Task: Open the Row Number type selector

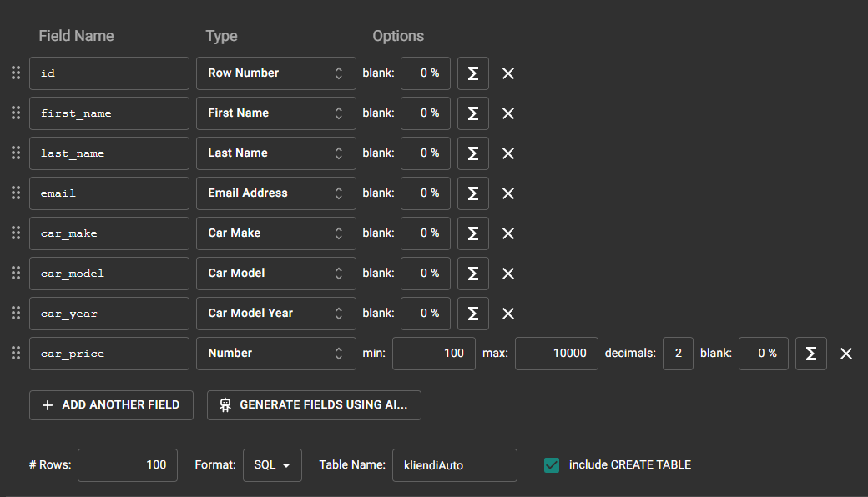Action: (275, 73)
